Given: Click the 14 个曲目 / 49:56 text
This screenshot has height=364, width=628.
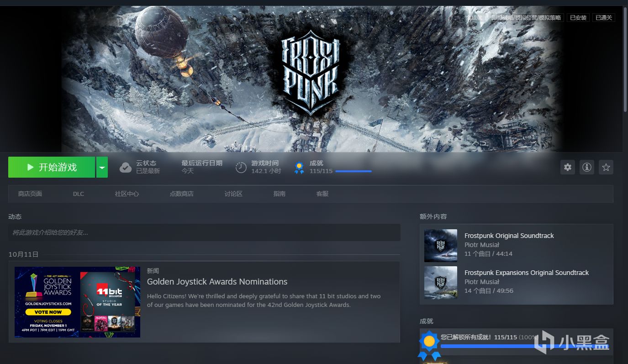Looking at the screenshot, I should [x=489, y=290].
